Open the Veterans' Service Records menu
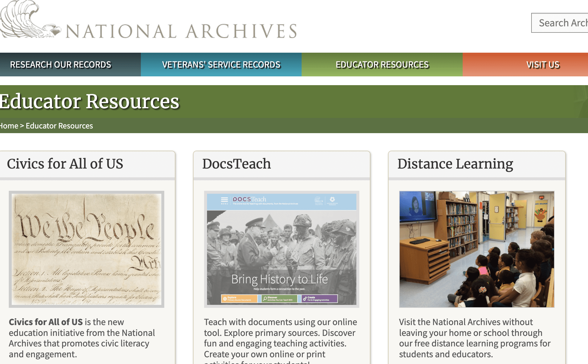 pos(221,64)
